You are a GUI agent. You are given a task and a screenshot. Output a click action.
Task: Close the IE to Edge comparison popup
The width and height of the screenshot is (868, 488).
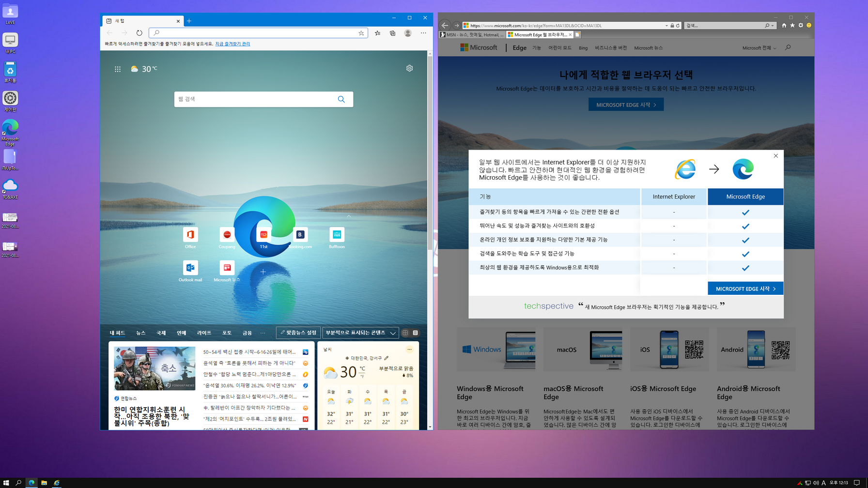775,156
